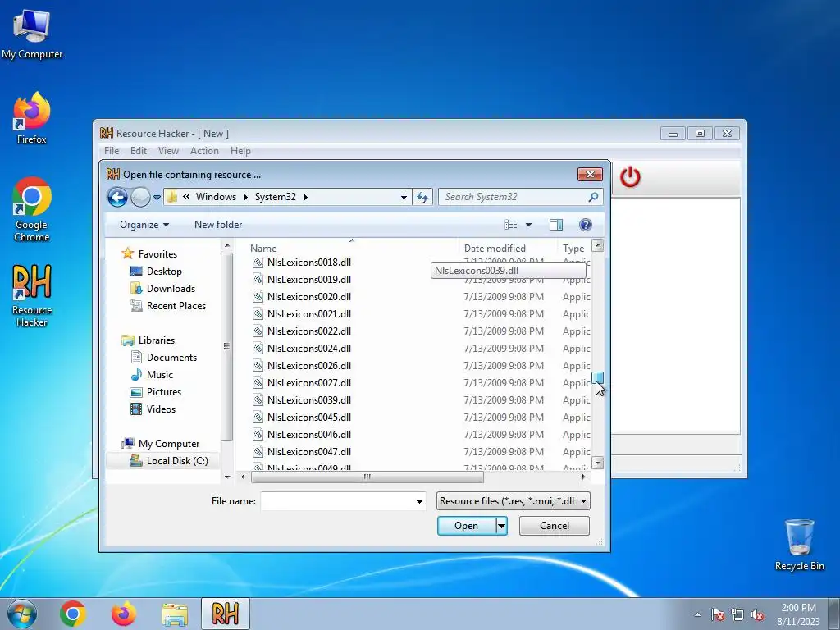Click the search magnifier icon
The width and height of the screenshot is (840, 630).
tap(593, 197)
